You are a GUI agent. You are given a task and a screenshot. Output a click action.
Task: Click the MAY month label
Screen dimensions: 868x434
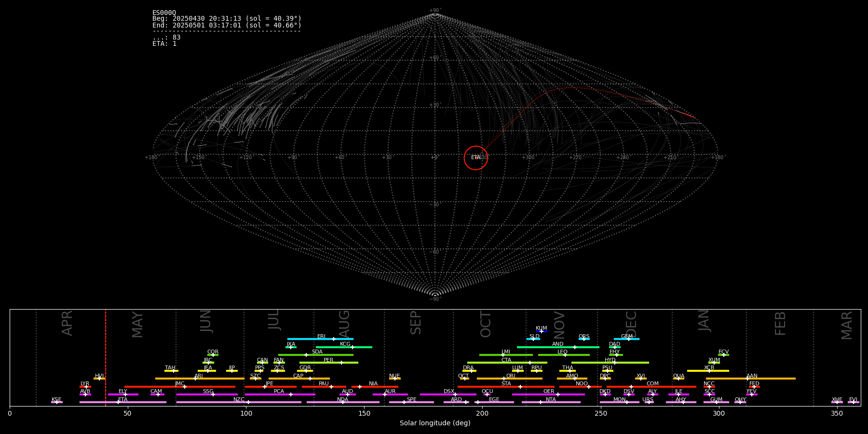[x=137, y=325]
